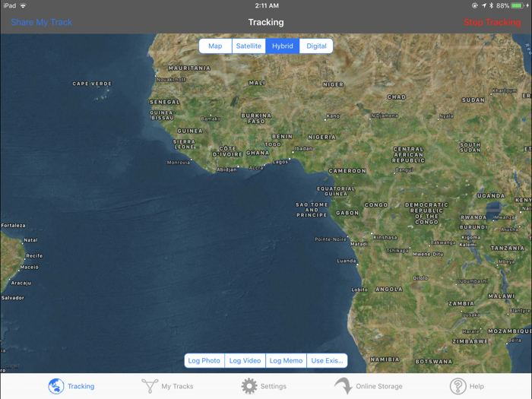This screenshot has height=399, width=532.
Task: Tap the NAMIBIA country label
Action: click(x=385, y=359)
